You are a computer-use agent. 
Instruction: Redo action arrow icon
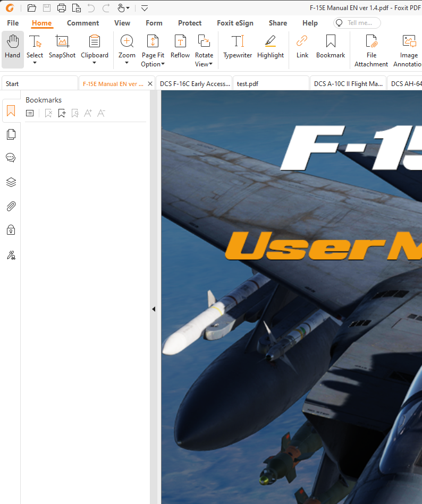tap(106, 8)
